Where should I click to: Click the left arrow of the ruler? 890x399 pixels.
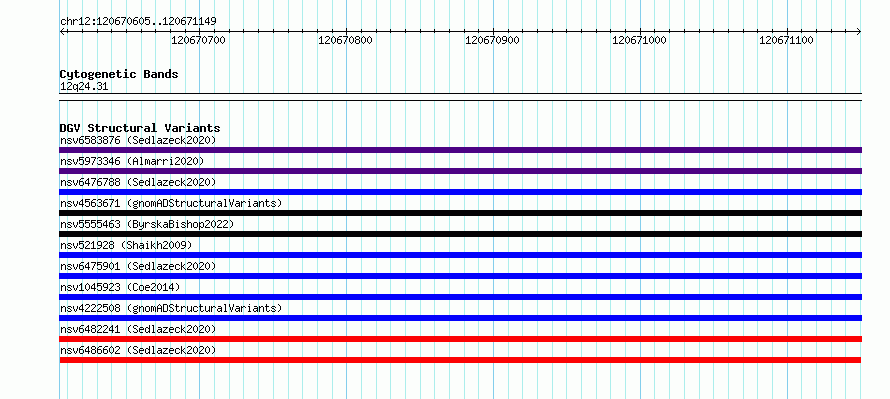click(x=62, y=32)
